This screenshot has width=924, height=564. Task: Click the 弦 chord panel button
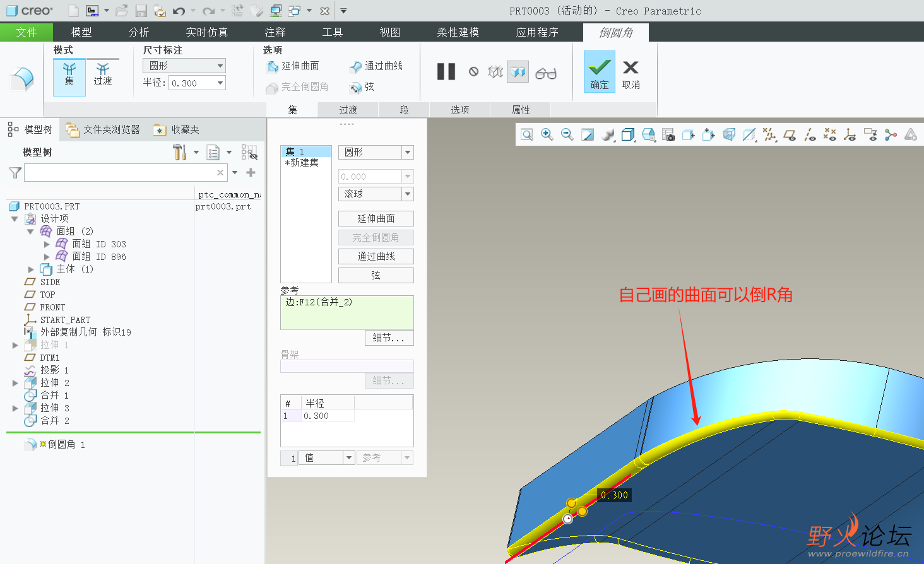pos(376,275)
